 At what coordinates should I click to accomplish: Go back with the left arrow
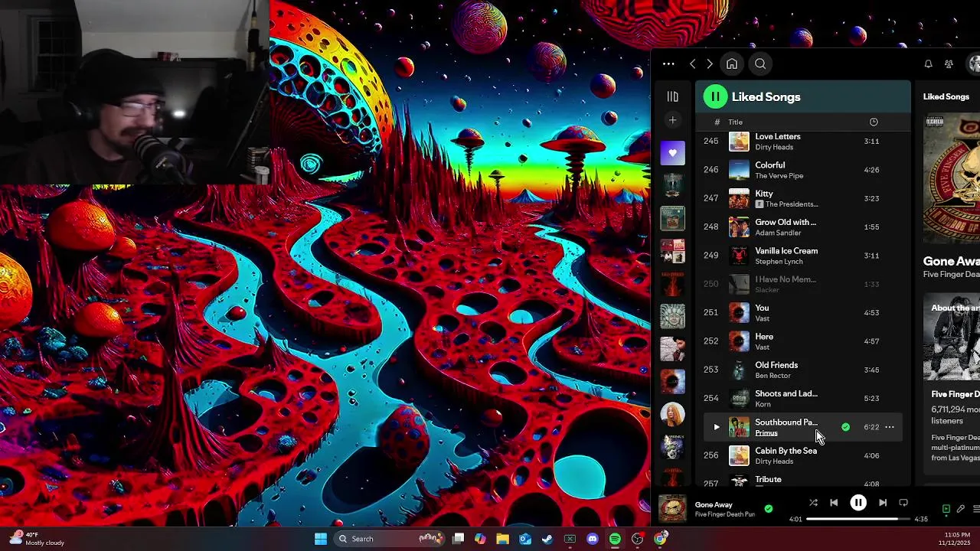(692, 64)
